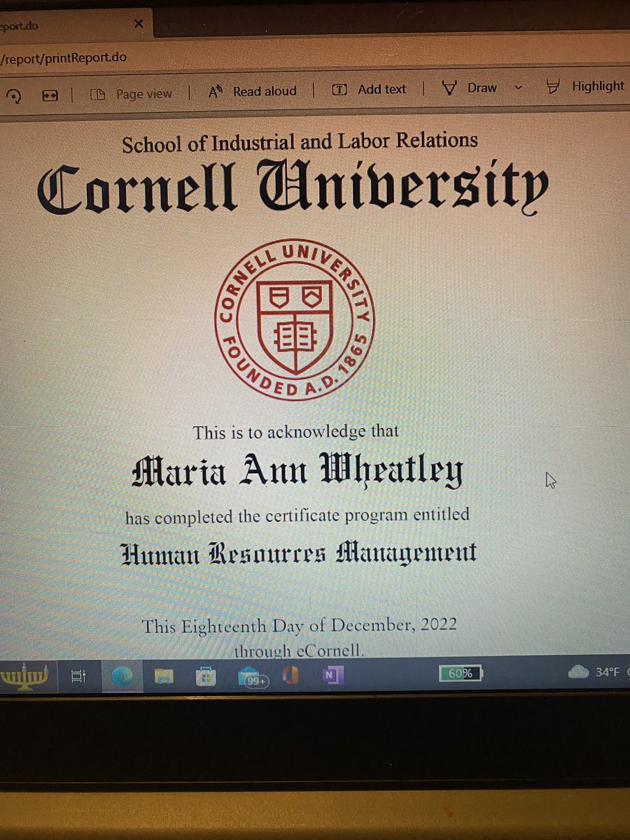
Task: Start Read aloud
Action: coord(253,91)
